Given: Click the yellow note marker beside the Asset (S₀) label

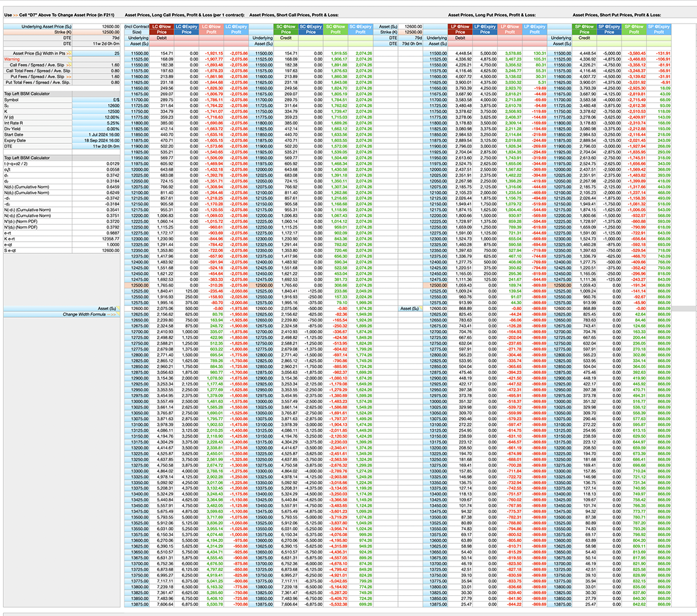Looking at the screenshot, I should 118,308.
